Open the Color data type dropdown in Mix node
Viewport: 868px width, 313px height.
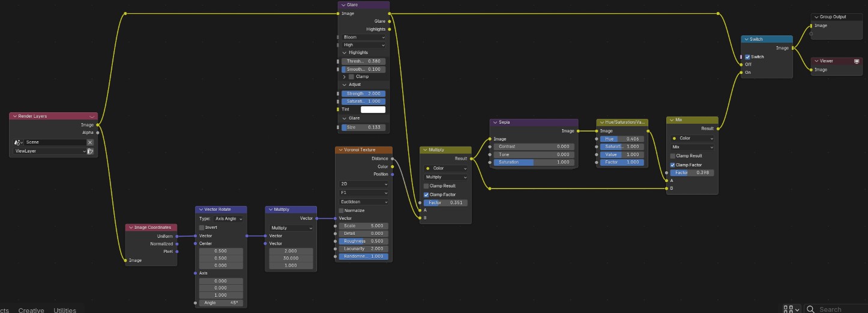(692, 138)
